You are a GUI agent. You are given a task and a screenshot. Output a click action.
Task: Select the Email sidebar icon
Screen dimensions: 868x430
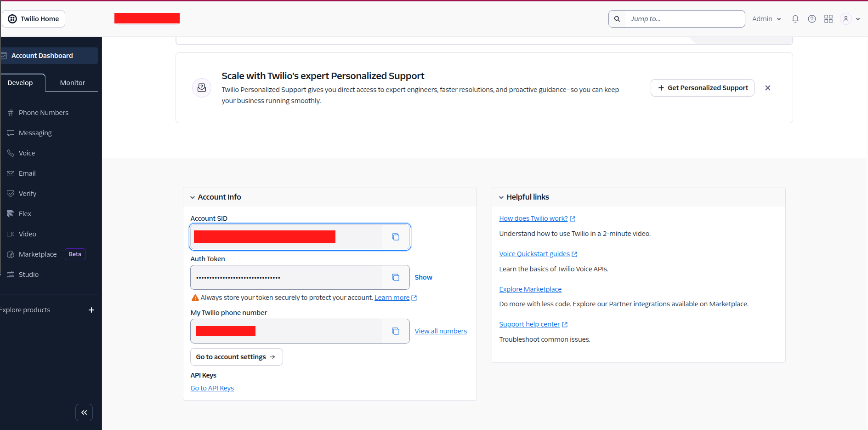[x=11, y=173]
